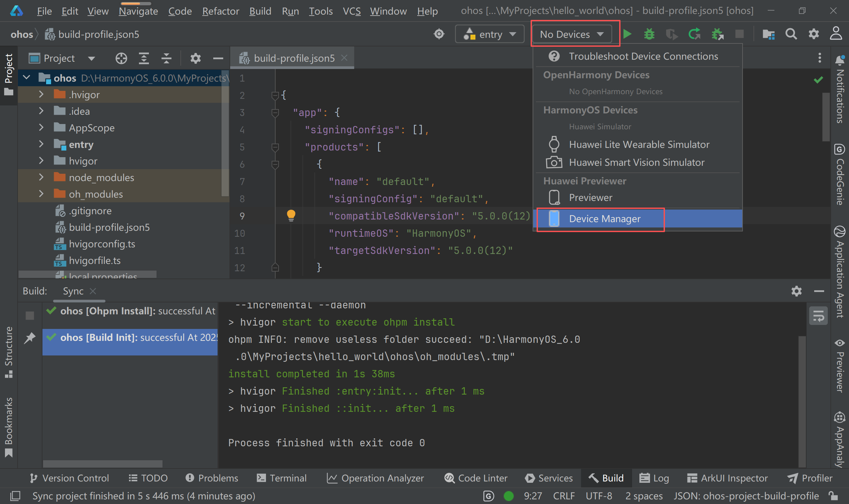Click Collapse All icon in Project panel
Viewport: 849px width, 504px height.
[x=166, y=58]
